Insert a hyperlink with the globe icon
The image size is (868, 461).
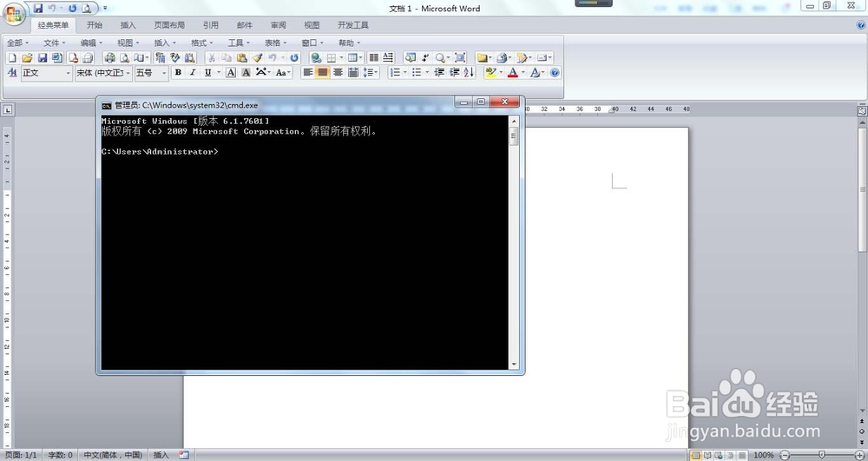click(316, 57)
